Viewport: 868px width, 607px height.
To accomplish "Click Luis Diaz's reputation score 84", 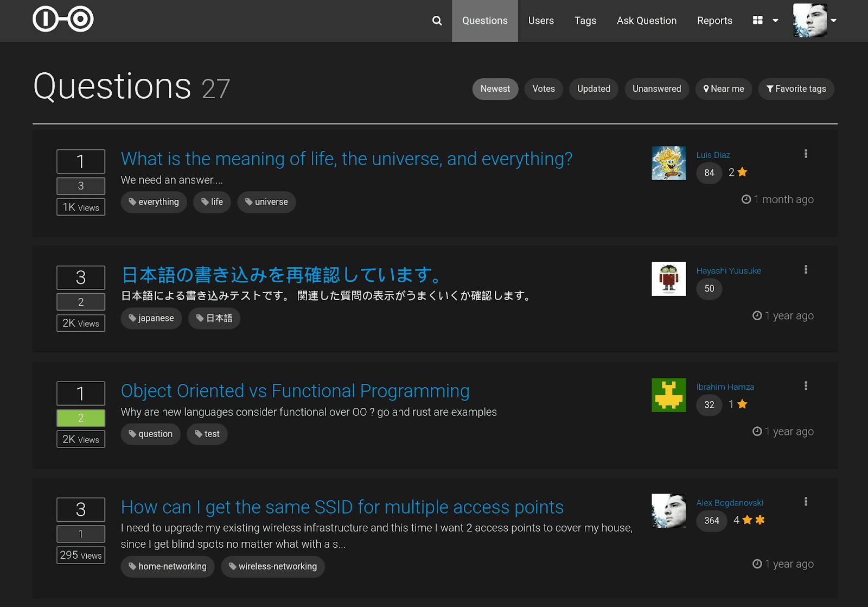I will [709, 173].
